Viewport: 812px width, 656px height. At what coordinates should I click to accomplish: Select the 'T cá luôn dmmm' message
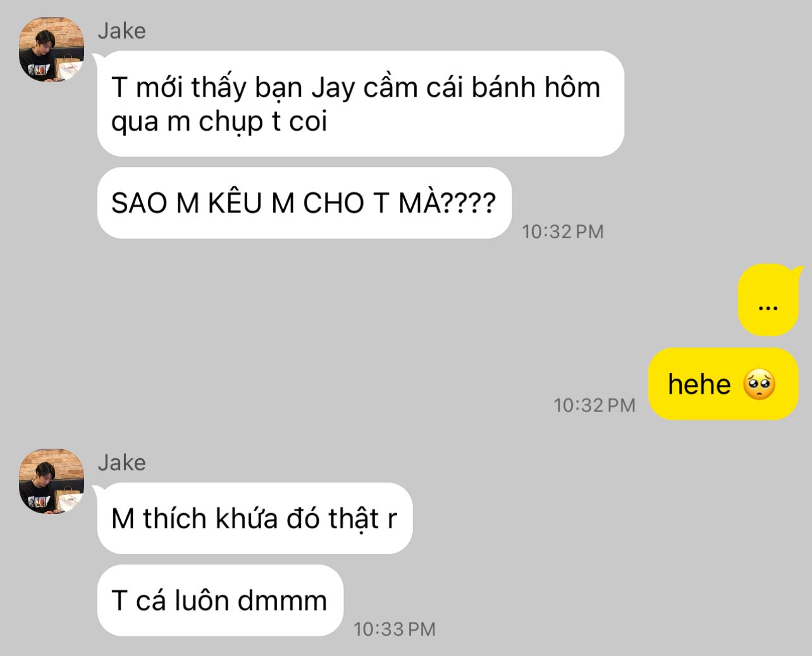point(220,600)
